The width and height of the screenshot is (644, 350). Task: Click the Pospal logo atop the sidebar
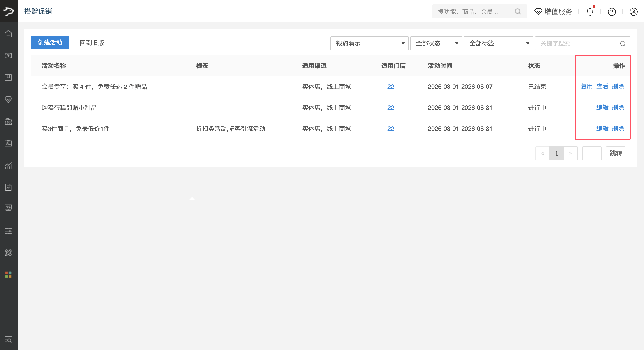coord(9,11)
